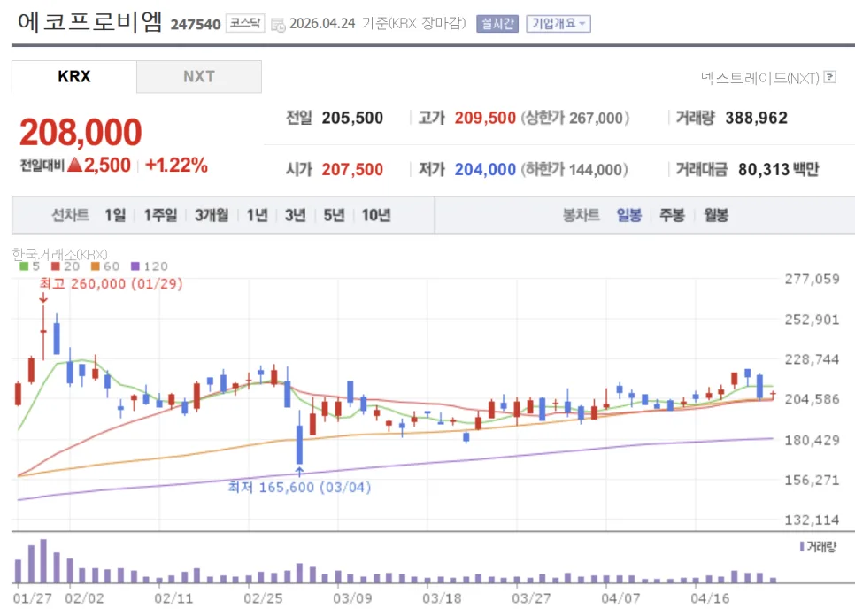Click the 거래량 legend in volume chart
The image size is (855, 616).
pos(818,546)
